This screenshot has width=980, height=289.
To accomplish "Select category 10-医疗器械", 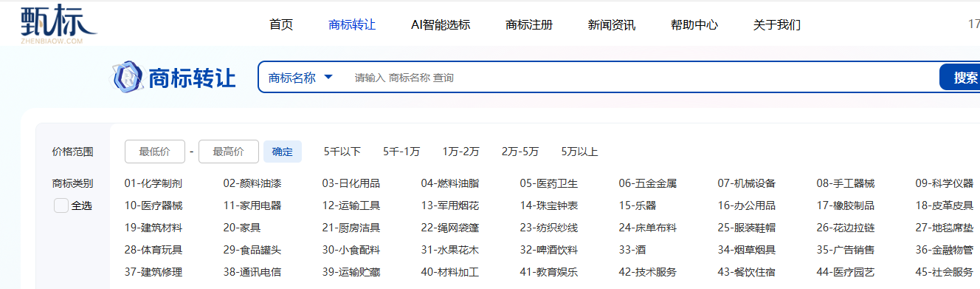I will click(153, 205).
